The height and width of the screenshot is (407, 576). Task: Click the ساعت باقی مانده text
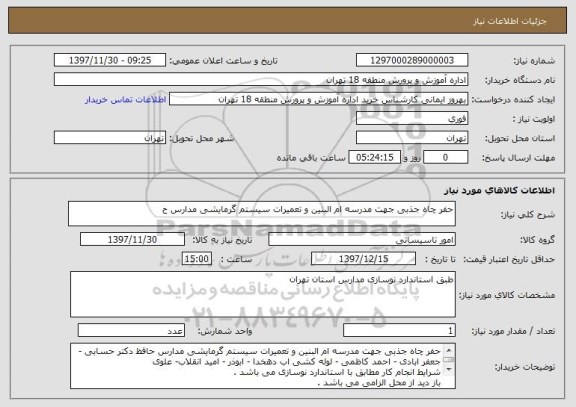pos(311,158)
